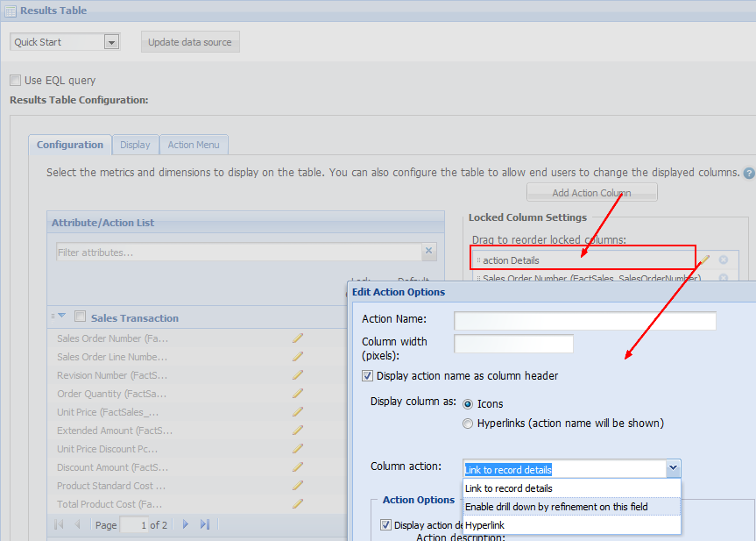Edit the Order Quantity attribute
This screenshot has width=756, height=541.
[298, 393]
